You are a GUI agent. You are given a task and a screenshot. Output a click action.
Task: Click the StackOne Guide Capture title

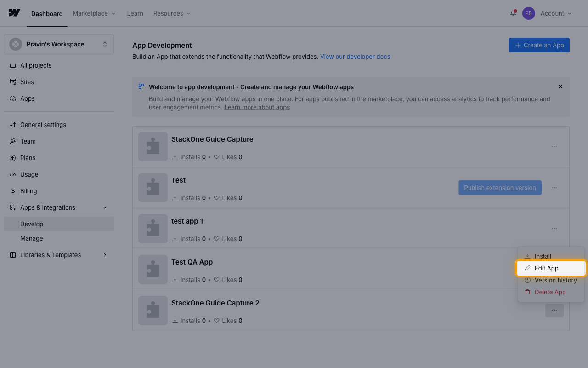tap(212, 139)
